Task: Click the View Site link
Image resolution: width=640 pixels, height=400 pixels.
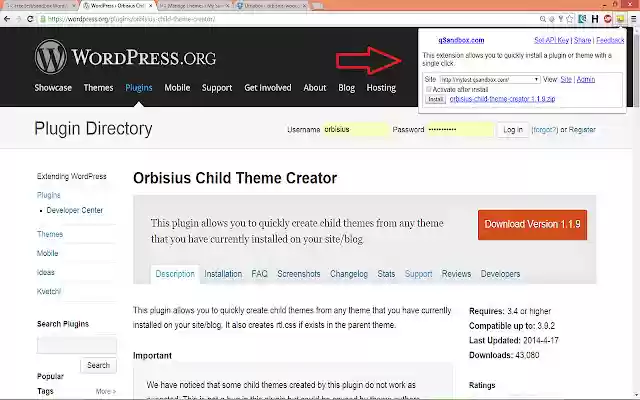Action: (566, 79)
